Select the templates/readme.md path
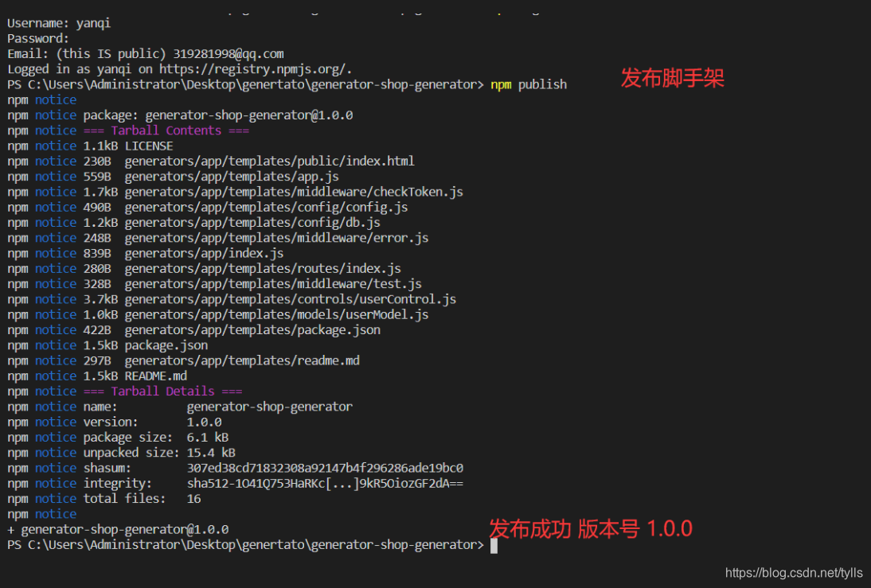The width and height of the screenshot is (871, 588). point(242,361)
